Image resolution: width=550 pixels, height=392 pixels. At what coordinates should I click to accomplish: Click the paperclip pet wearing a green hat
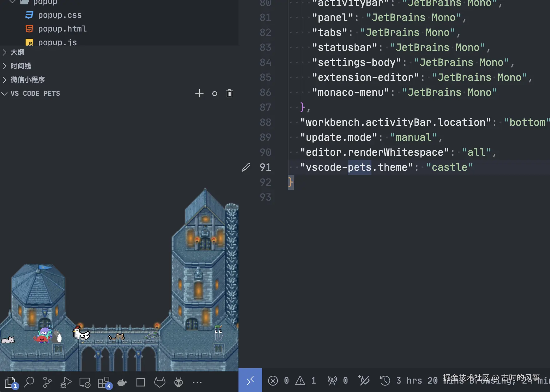219,333
